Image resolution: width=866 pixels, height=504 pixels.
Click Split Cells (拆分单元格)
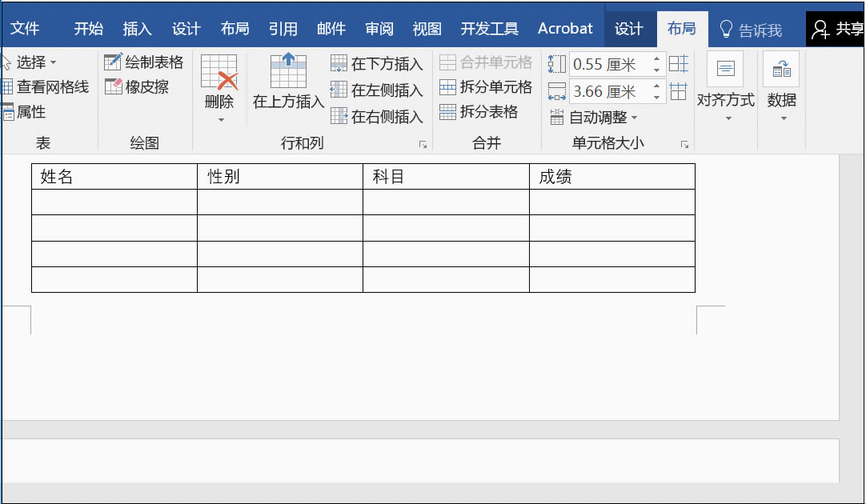486,87
